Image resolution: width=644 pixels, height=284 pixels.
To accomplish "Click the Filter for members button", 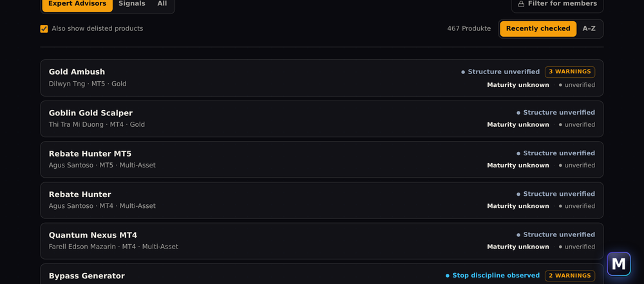I will (x=557, y=4).
